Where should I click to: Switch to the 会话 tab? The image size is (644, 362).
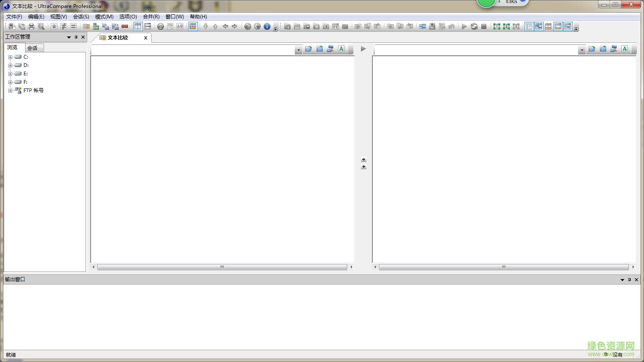[x=33, y=48]
